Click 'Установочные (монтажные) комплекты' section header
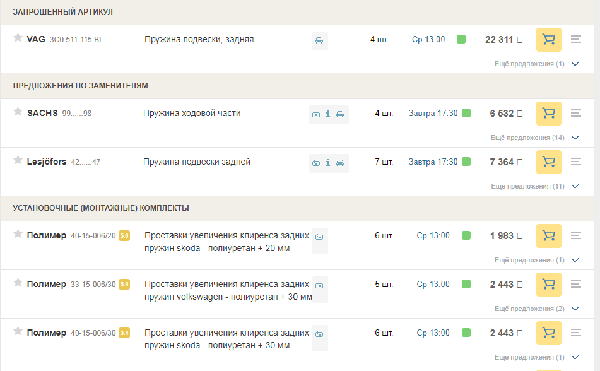Viewport: 600px width, 371px height. coord(101,208)
